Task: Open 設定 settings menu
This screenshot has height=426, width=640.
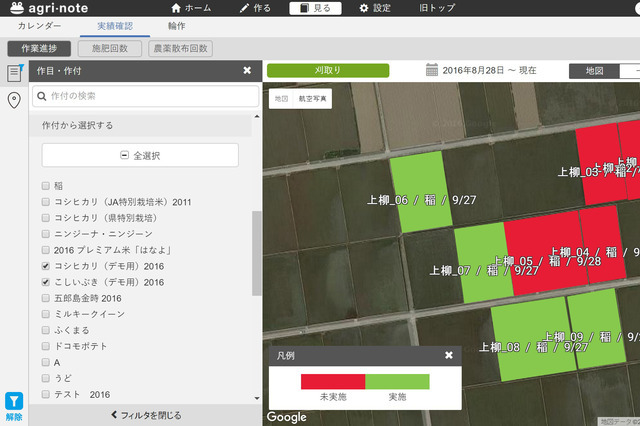Action: click(x=375, y=8)
